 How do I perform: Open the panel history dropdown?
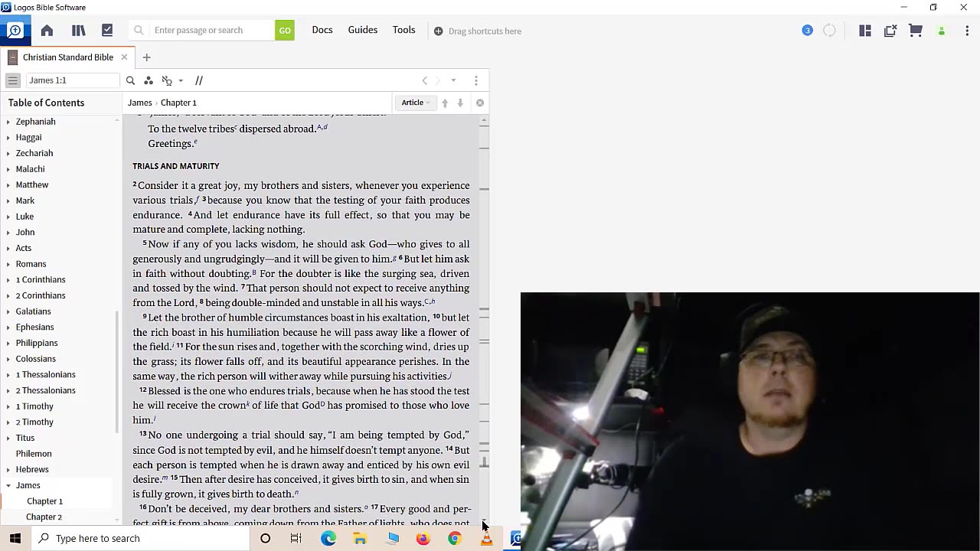453,80
